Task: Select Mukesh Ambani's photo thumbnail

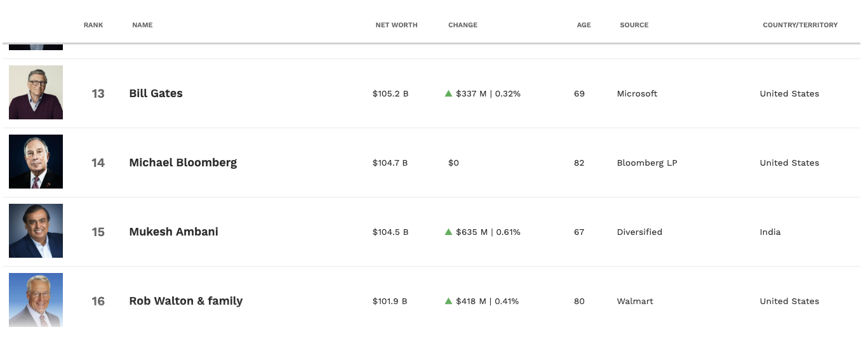Action: click(x=36, y=231)
